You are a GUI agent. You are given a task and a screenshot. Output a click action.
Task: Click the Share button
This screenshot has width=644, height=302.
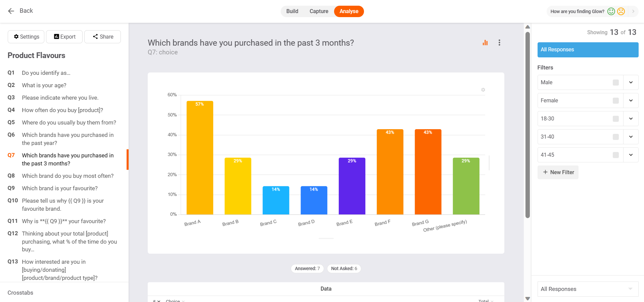tap(103, 37)
